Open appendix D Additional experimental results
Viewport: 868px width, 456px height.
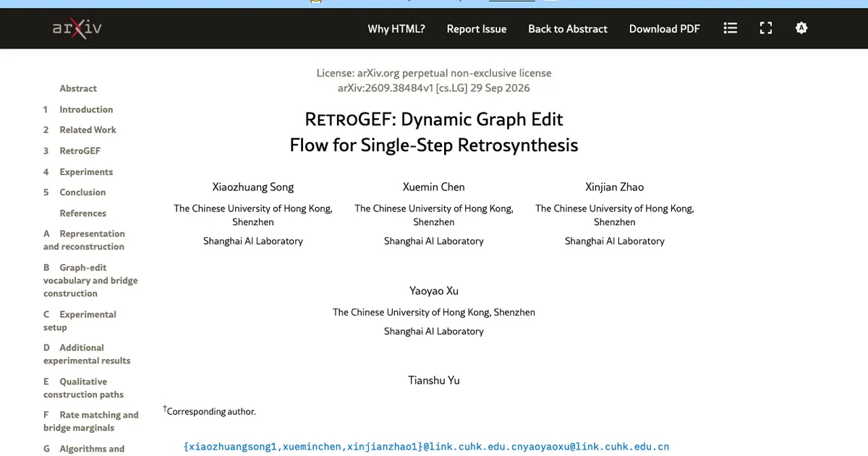coord(87,354)
